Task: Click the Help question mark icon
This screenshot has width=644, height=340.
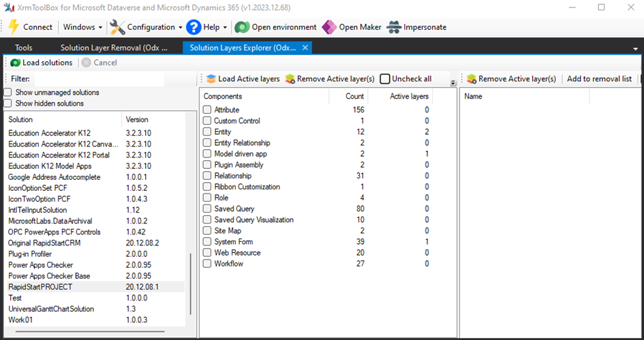Action: click(x=194, y=27)
